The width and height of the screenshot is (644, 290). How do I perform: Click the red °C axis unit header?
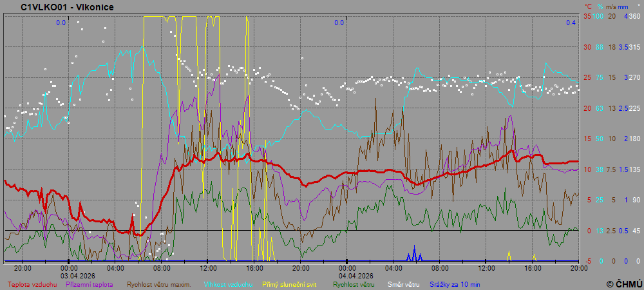[587, 6]
